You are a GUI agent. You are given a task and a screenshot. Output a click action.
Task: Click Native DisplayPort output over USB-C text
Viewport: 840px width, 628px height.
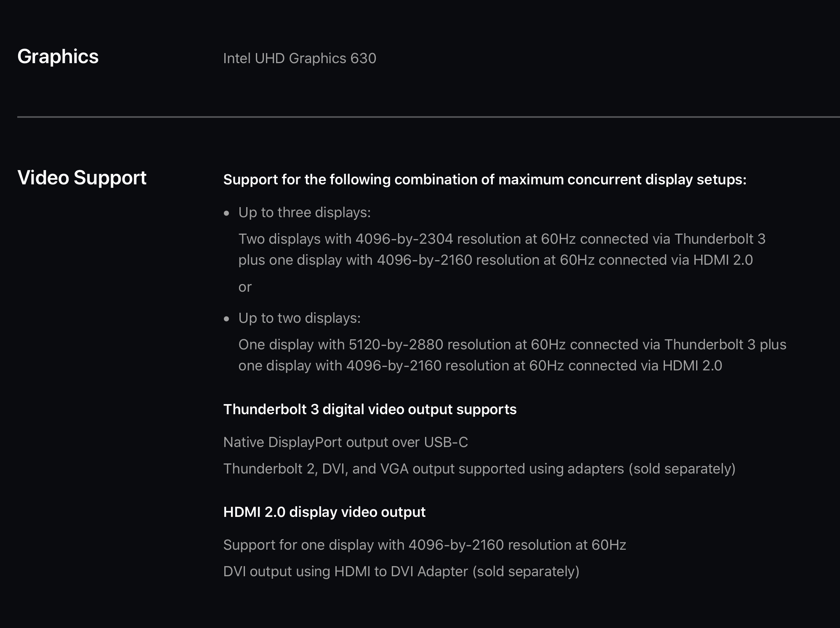346,442
